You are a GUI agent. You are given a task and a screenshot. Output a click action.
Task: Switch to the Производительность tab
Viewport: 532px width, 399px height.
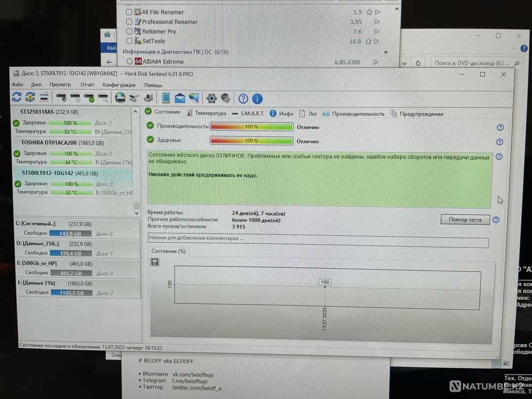pos(354,114)
